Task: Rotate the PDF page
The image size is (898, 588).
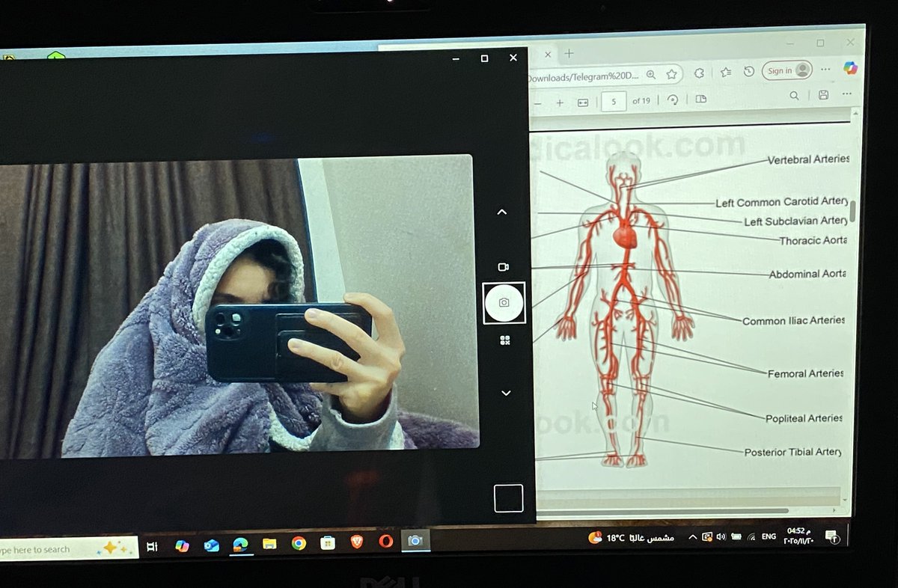Action: coord(672,99)
